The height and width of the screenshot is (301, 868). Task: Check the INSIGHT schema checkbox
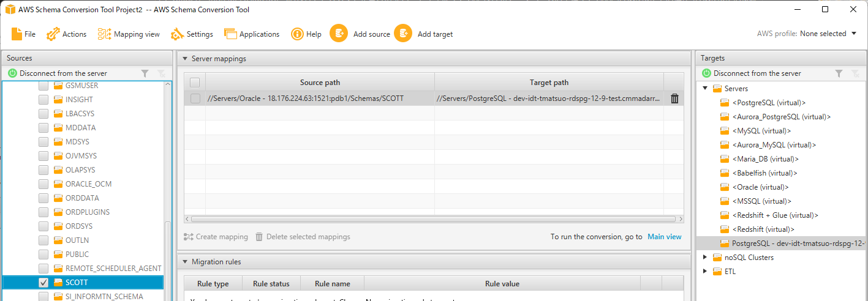43,100
